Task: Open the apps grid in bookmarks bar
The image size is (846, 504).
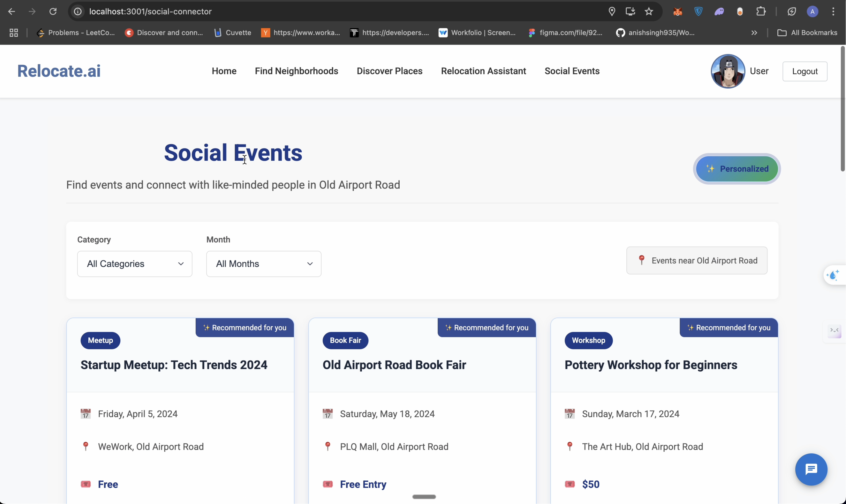Action: [x=13, y=33]
